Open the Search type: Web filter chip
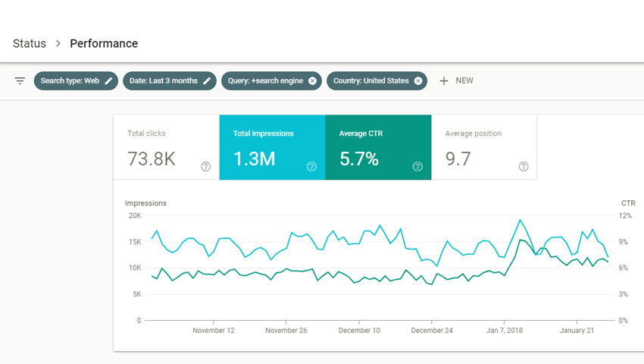Screen dimensions: 644x364 pos(69,81)
